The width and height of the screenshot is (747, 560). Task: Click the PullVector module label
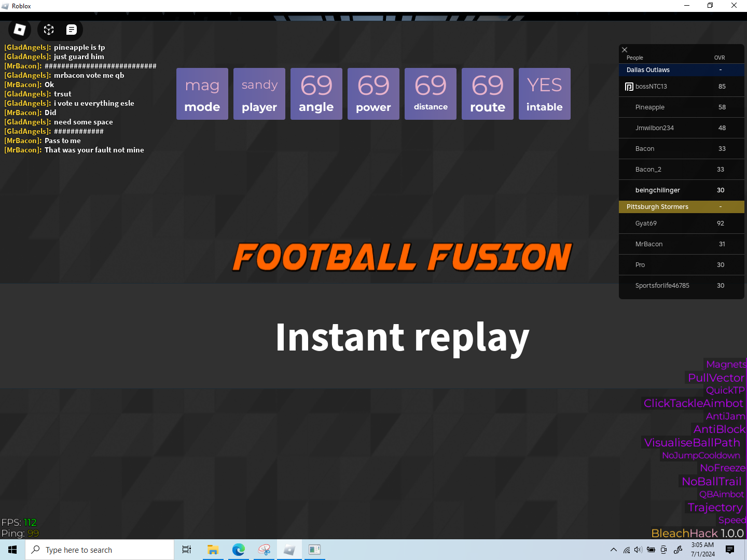tap(716, 377)
